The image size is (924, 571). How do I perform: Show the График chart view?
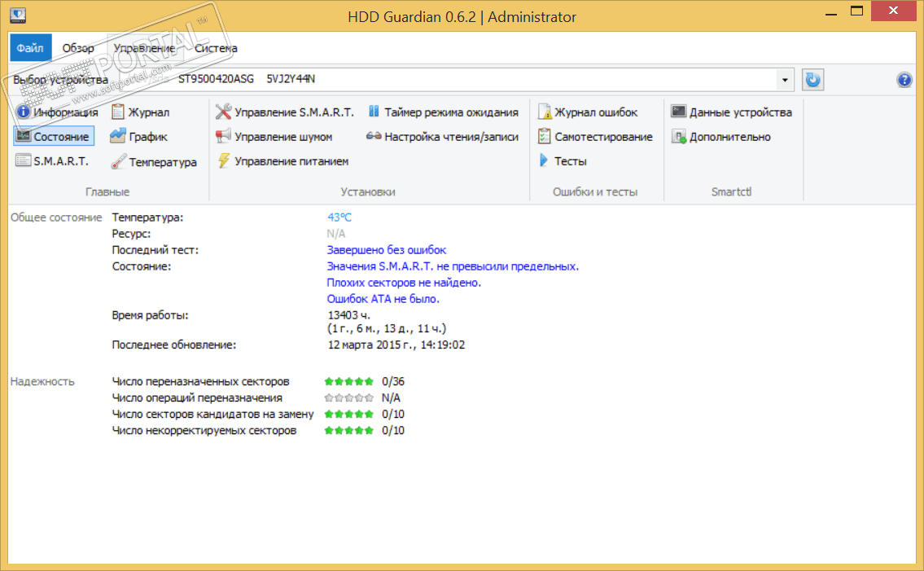pyautogui.click(x=139, y=136)
